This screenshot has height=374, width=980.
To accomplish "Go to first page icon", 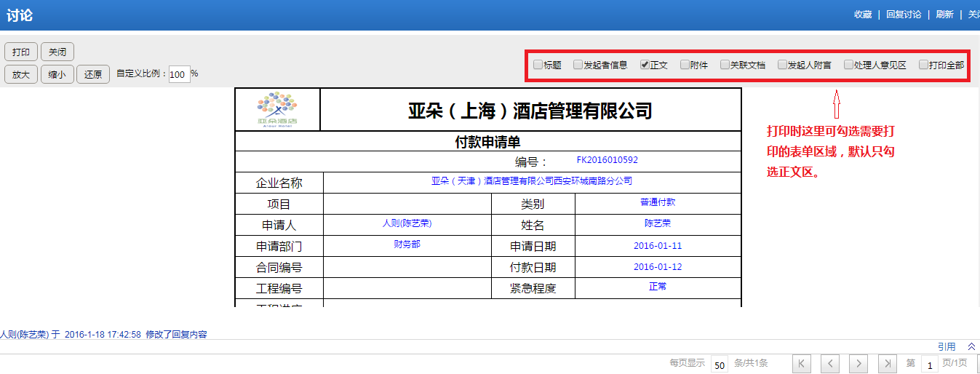I will point(801,363).
